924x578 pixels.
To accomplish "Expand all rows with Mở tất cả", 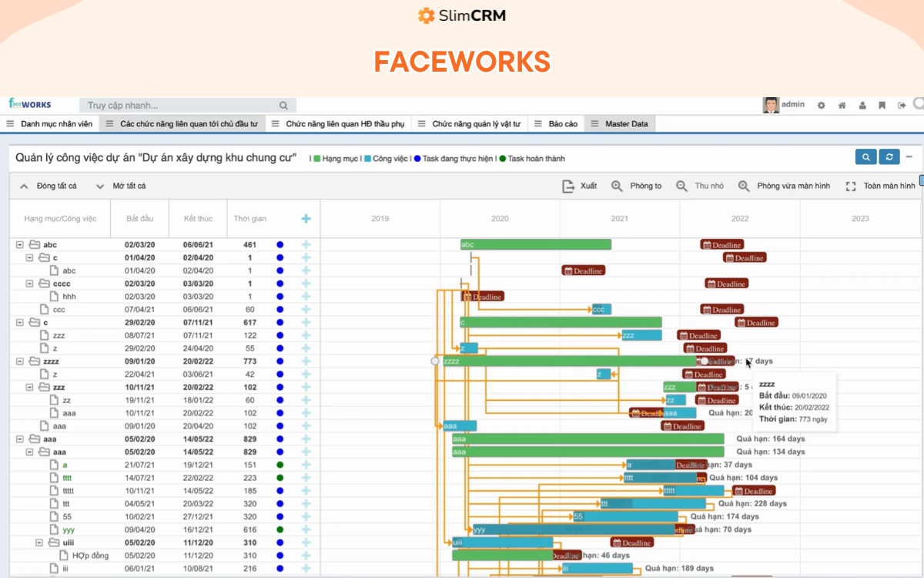I will [121, 186].
